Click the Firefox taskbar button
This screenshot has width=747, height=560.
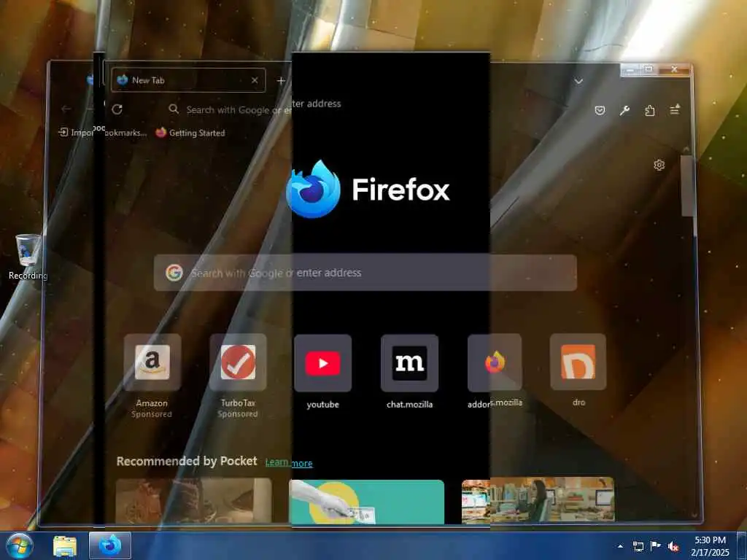[110, 545]
